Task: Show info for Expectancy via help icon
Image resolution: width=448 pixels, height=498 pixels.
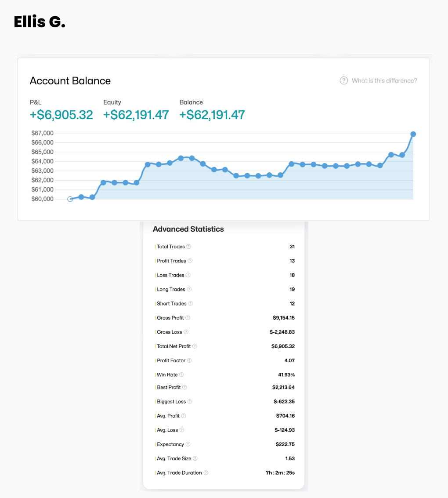Action: (188, 444)
